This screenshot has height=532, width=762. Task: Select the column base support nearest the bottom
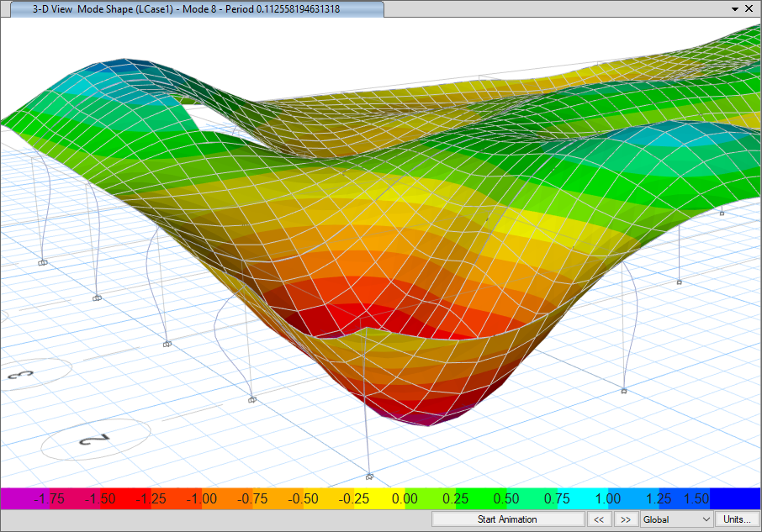pos(368,476)
